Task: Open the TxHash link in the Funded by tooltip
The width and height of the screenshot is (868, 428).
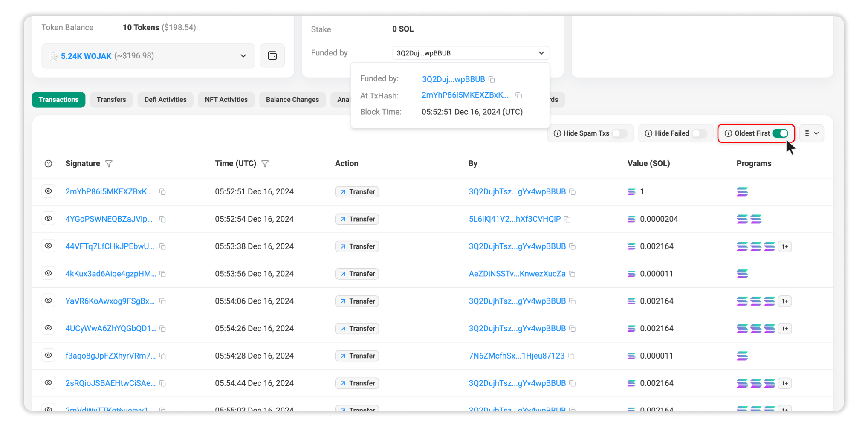Action: (464, 95)
